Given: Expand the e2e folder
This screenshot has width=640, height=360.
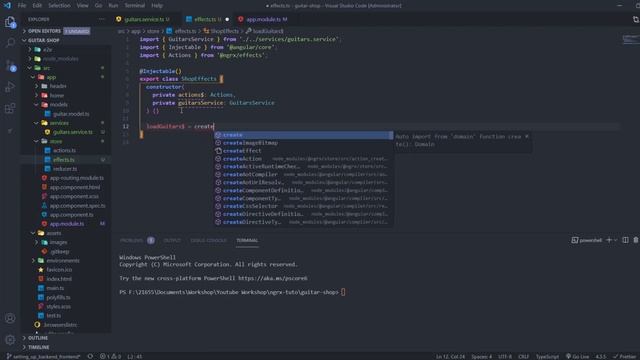Looking at the screenshot, I should click(x=48, y=49).
